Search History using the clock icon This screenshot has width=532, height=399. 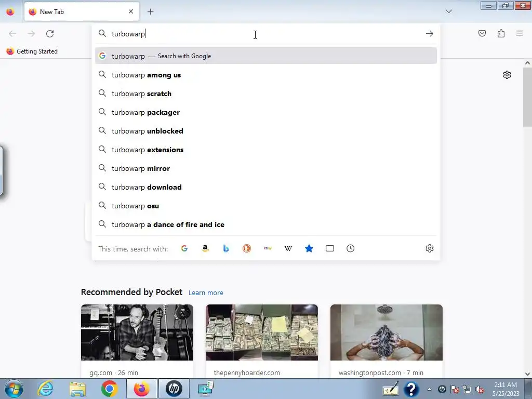(351, 248)
